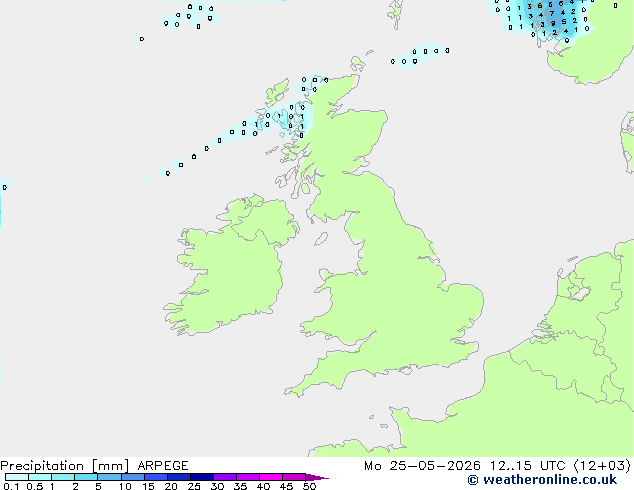The height and width of the screenshot is (490, 634).
Task: Pick the 30–35 mm purple legend segment
Action: [225, 477]
